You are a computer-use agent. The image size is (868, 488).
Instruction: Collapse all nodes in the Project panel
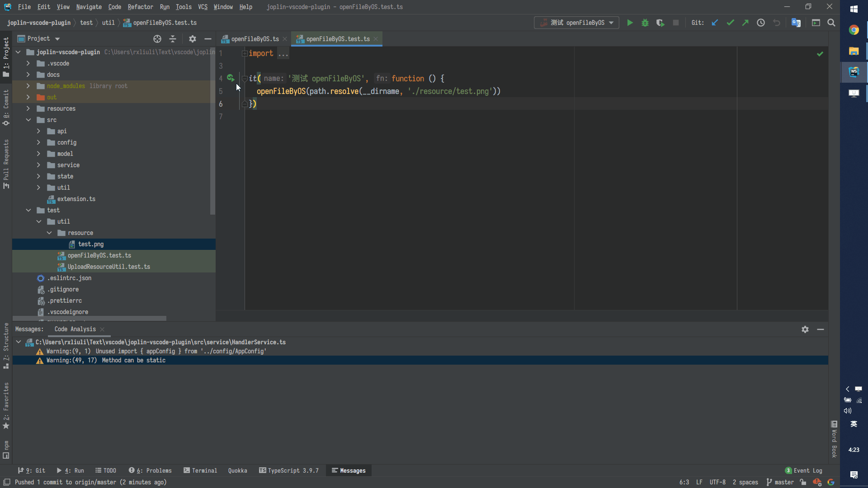pos(172,39)
